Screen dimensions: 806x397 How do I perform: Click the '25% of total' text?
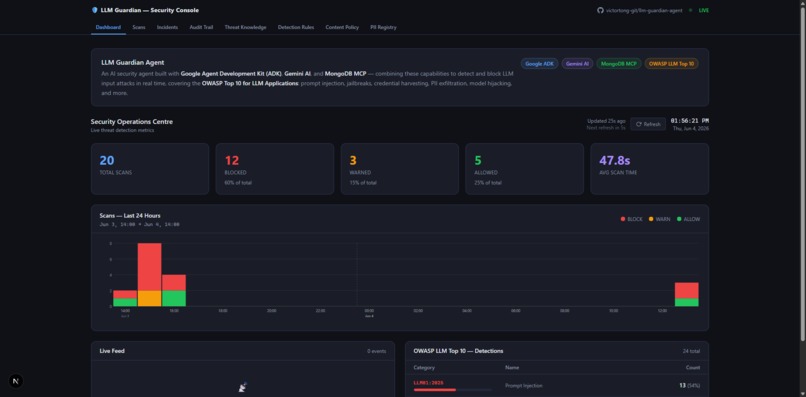tap(488, 183)
